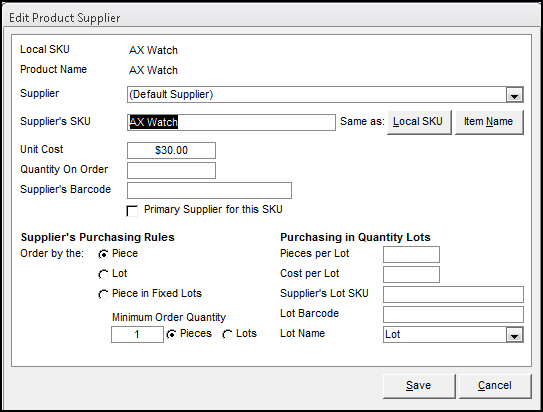
Task: Click the Supplier's Barcode field
Action: tap(210, 190)
